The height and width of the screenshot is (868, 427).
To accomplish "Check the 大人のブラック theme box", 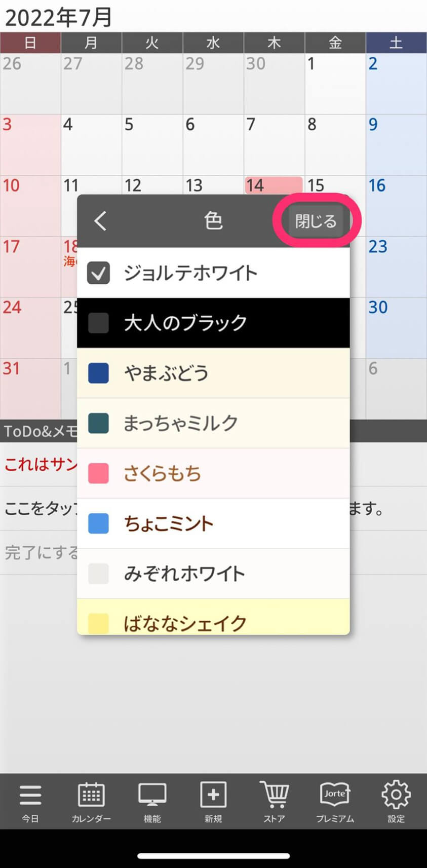I will point(98,323).
